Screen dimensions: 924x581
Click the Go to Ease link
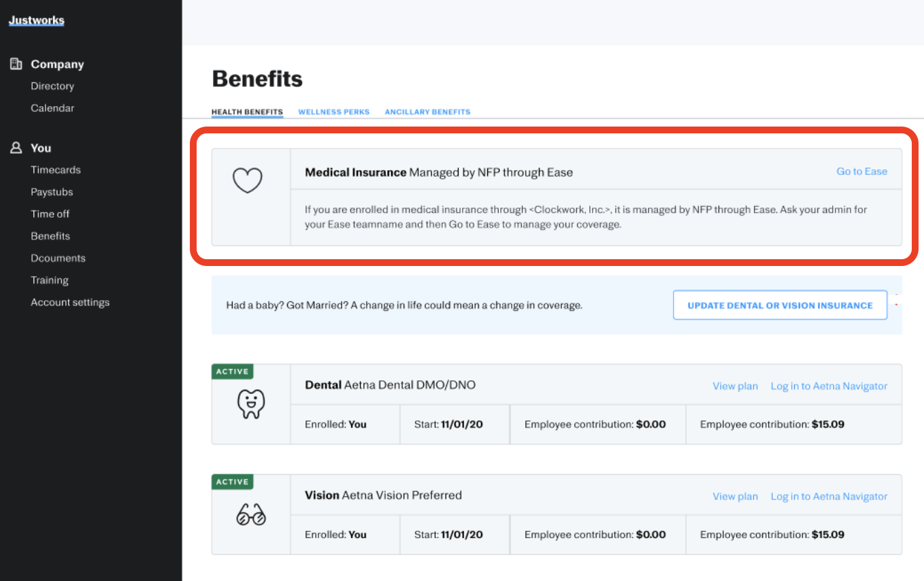coord(861,171)
